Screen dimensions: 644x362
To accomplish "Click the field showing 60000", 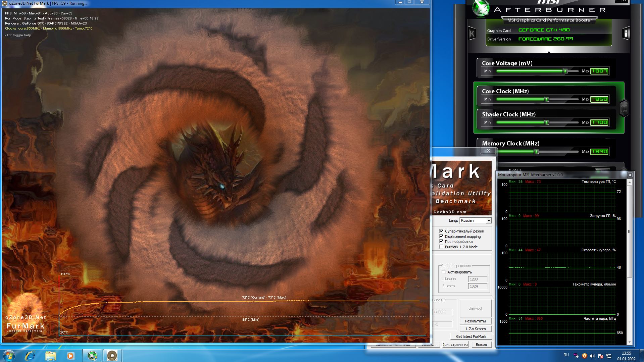I will pyautogui.click(x=442, y=312).
